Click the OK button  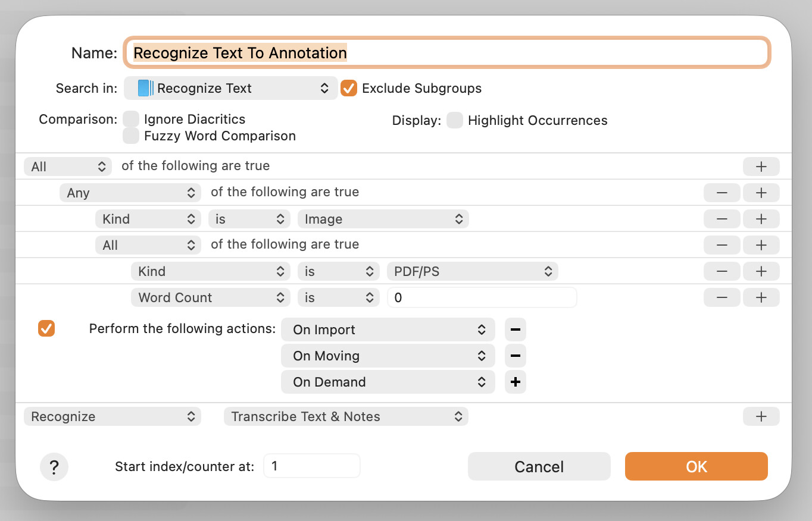coord(696,467)
